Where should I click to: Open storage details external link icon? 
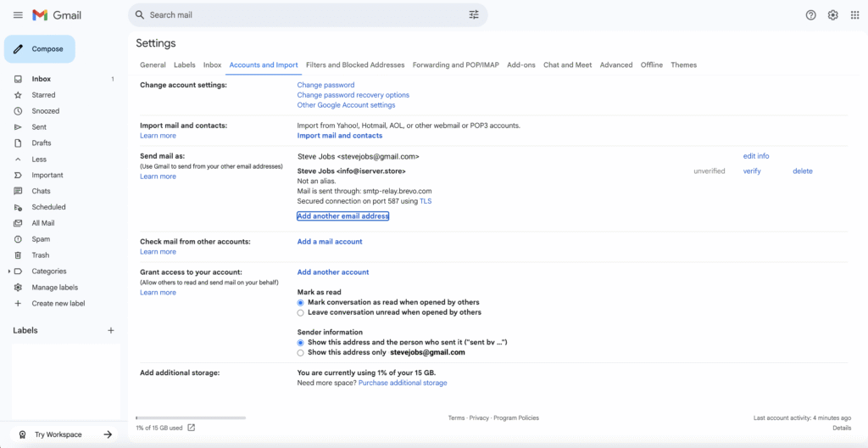pos(191,428)
